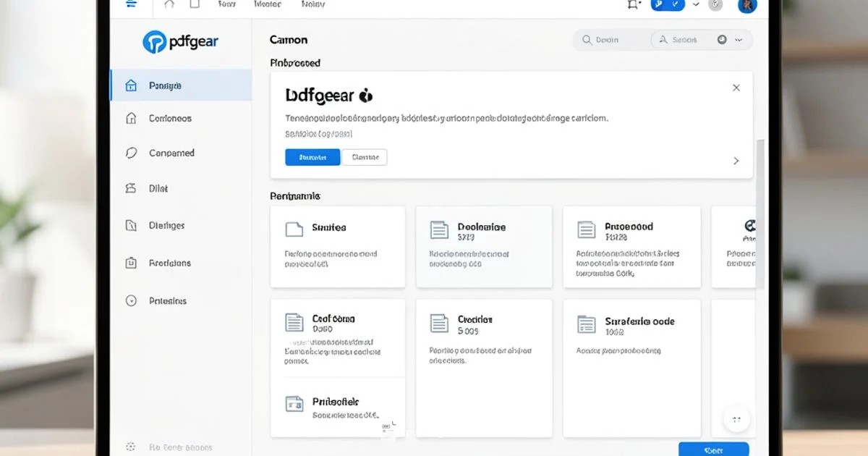Screen dimensions: 868x456
Task: Click the round floating button at bottom right
Action: click(x=736, y=418)
